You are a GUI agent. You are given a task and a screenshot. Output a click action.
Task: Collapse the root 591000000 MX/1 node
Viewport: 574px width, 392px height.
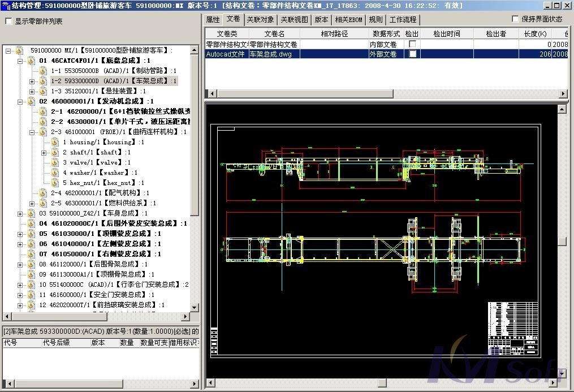(x=8, y=51)
